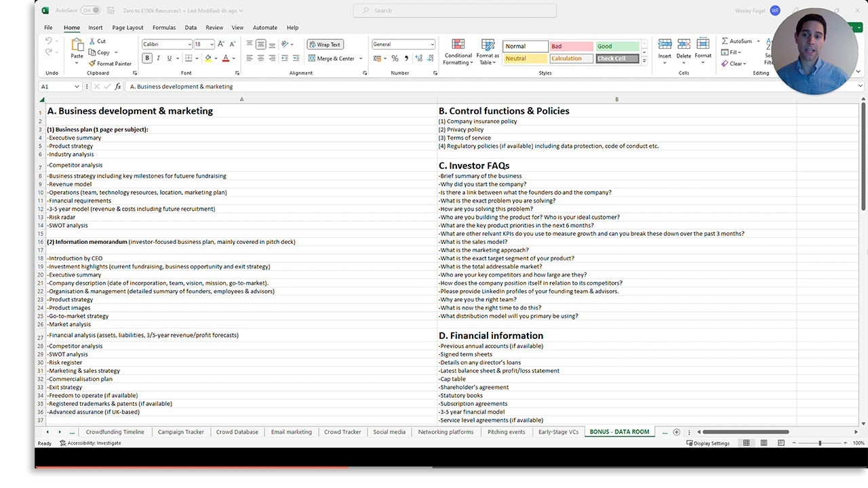The image size is (868, 488).
Task: Switch to Page Layout view in status bar
Action: click(x=763, y=443)
